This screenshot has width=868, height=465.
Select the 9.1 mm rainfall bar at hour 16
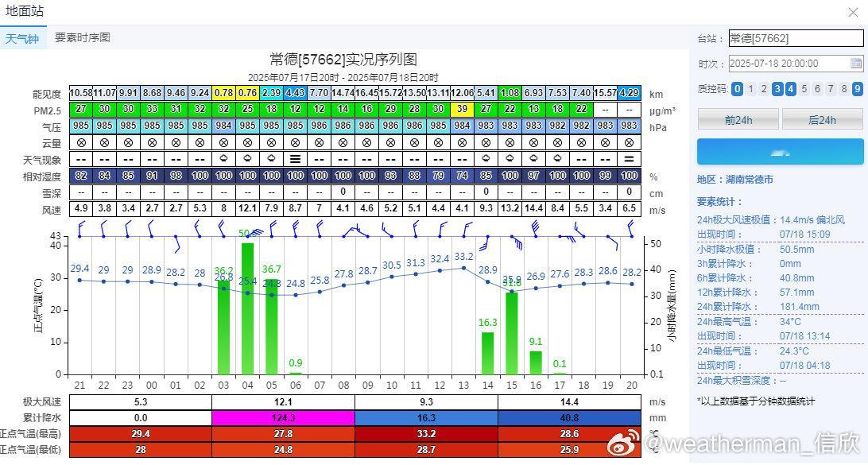pos(535,362)
